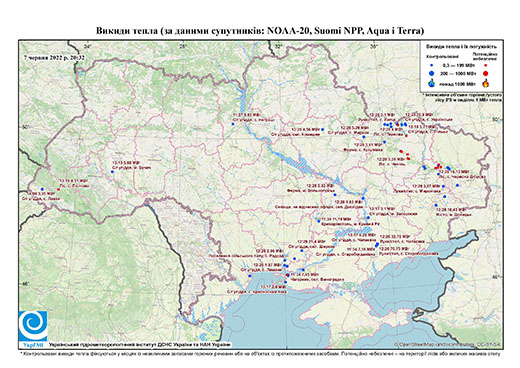The height and width of the screenshot is (368, 520).
Task: Click the small blue dot in legend
Action: (x=432, y=65)
